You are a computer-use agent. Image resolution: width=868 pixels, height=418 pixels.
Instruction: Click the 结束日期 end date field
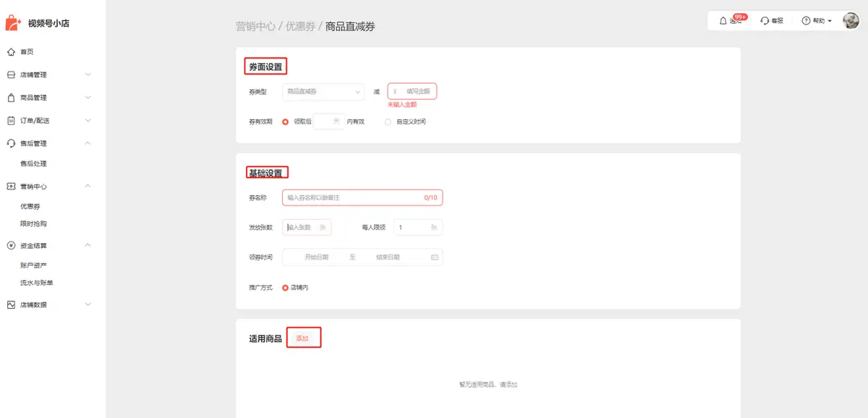click(x=388, y=257)
